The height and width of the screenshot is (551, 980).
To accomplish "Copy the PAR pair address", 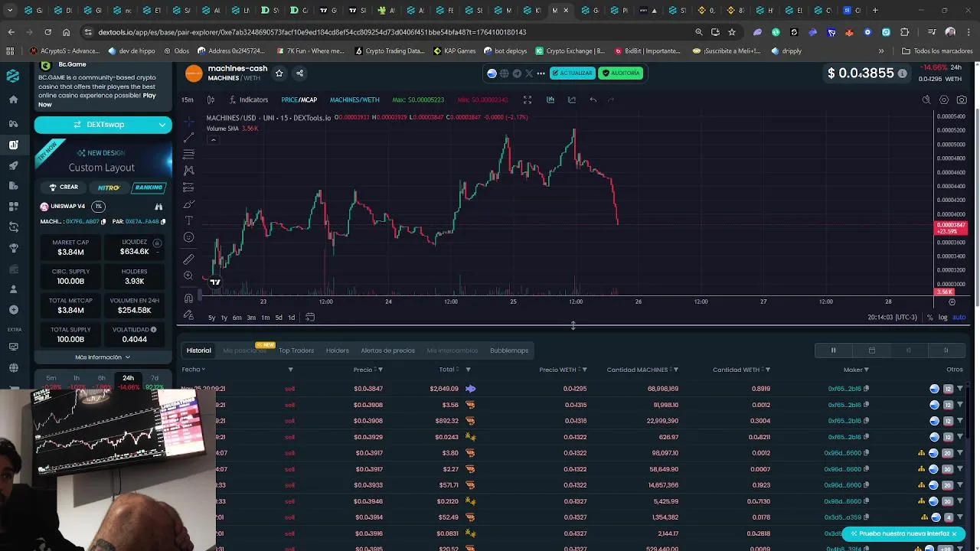I will [163, 222].
